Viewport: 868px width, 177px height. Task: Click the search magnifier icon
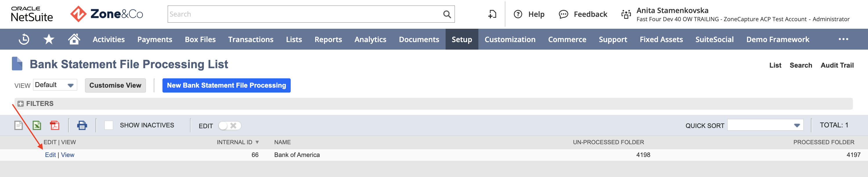(447, 14)
